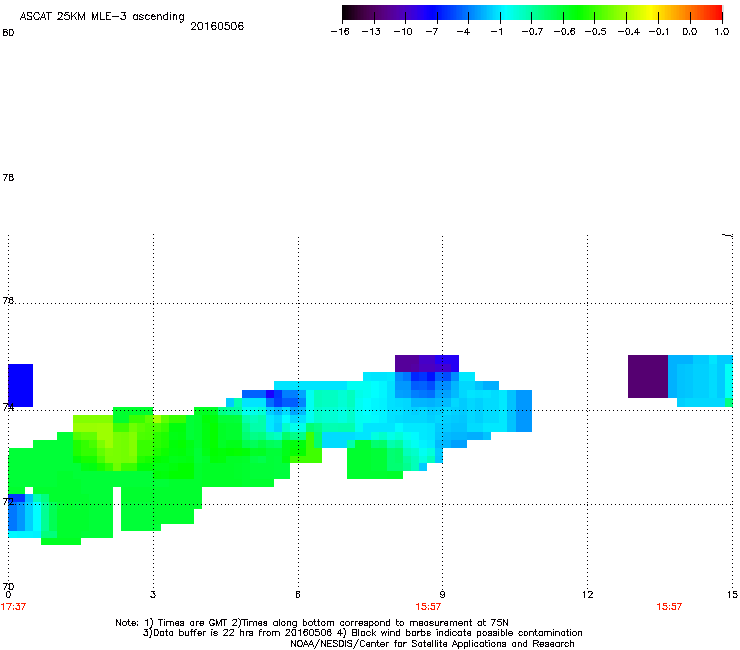The image size is (740, 650).
Task: Click the color bar label 1.0
Action: pyautogui.click(x=722, y=32)
